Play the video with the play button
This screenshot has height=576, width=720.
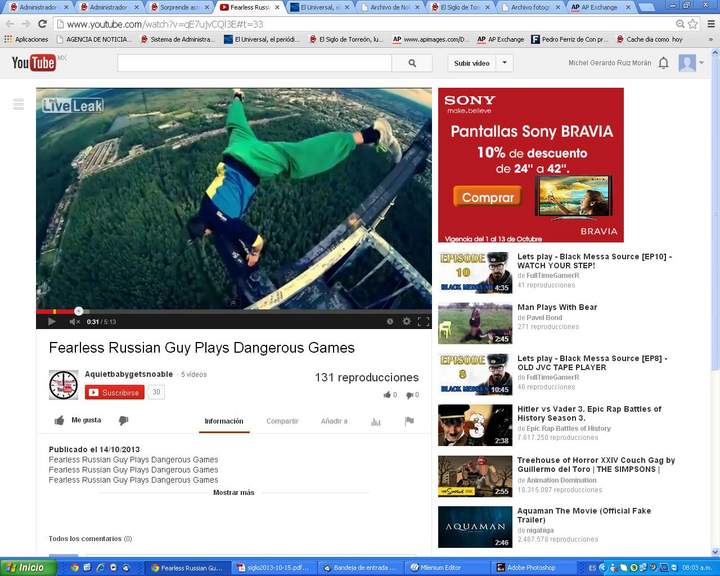pos(52,322)
